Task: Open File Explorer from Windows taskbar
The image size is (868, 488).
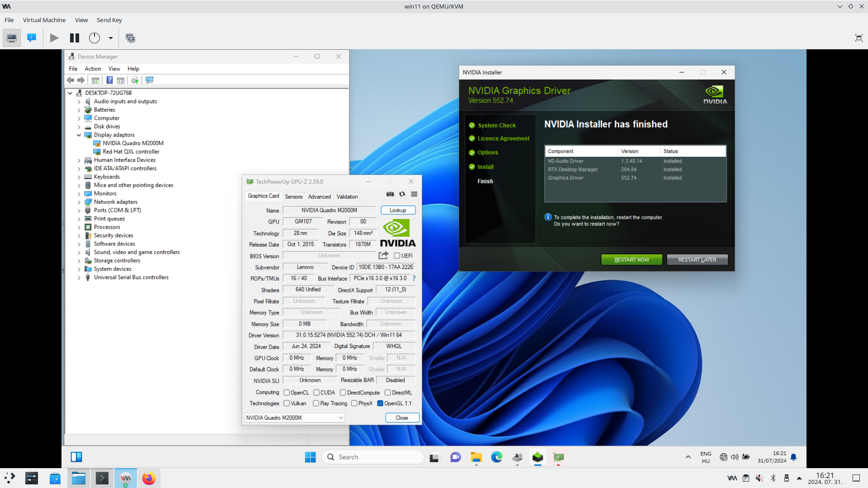Action: (x=476, y=457)
